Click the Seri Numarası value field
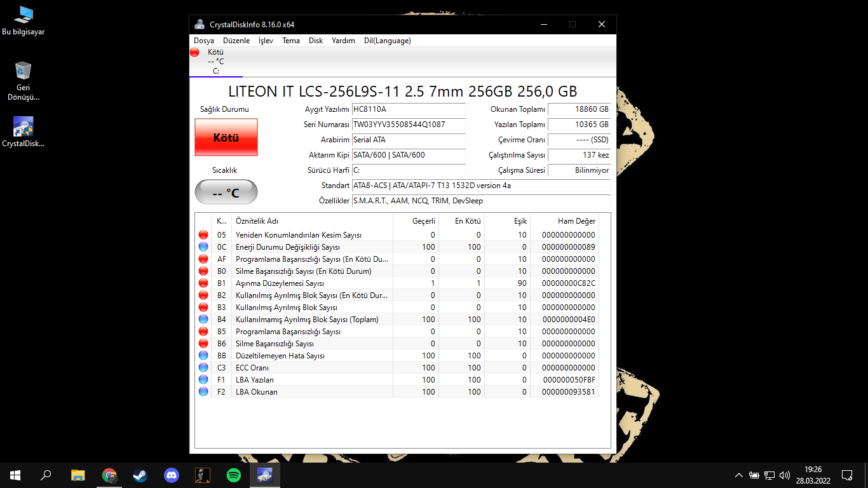The image size is (868, 488). [x=409, y=125]
